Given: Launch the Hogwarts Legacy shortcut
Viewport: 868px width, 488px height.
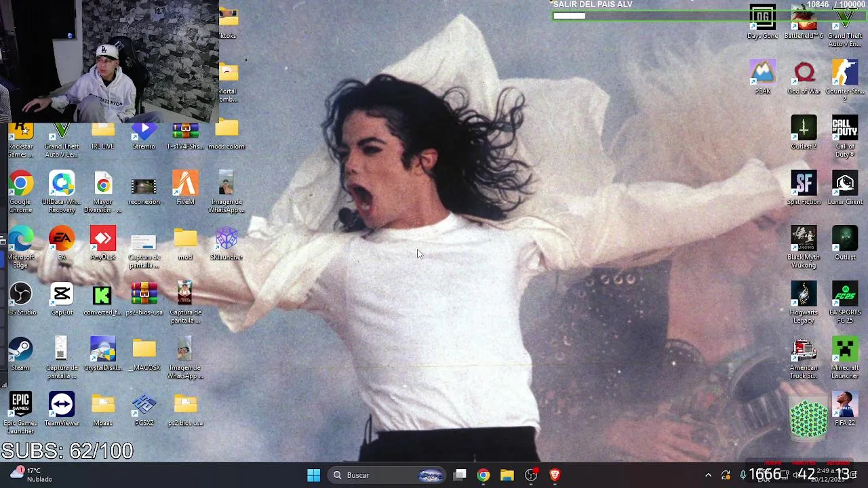Looking at the screenshot, I should pos(804,303).
